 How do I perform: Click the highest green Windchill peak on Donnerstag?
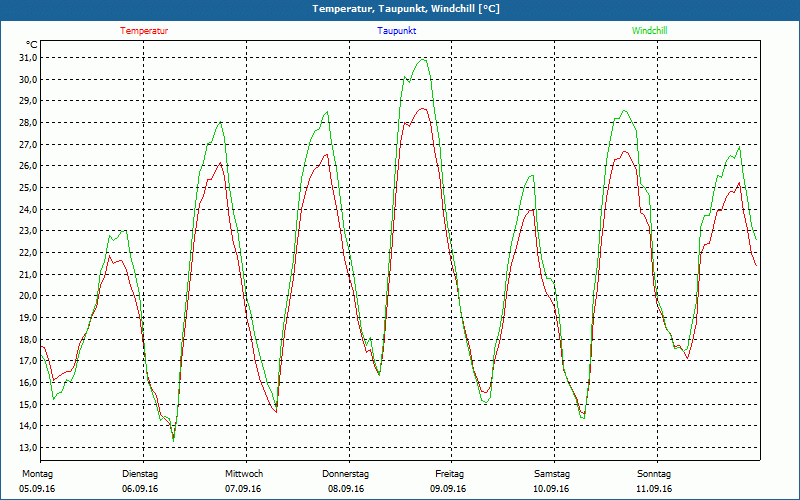tap(422, 60)
